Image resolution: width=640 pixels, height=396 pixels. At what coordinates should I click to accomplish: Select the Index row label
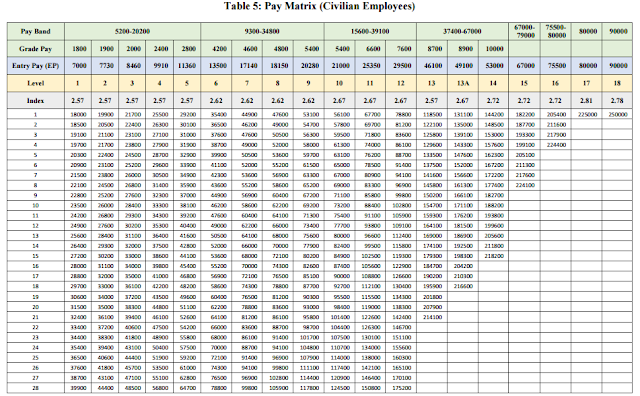[36, 100]
